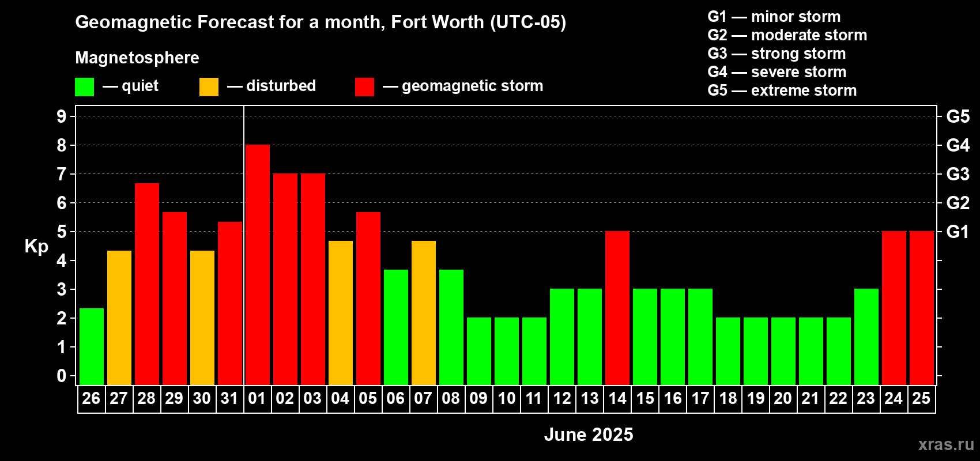Click the 'G2 — moderate storm' legend text
The image size is (980, 461).
coord(787,35)
